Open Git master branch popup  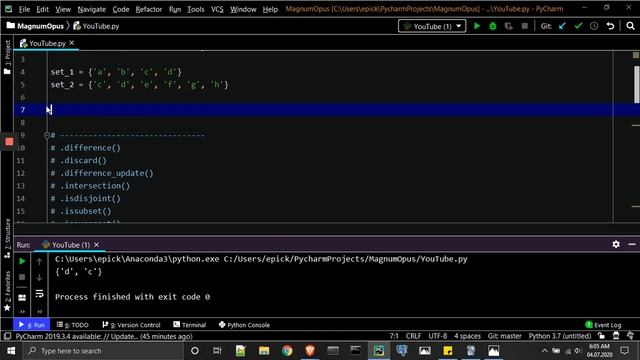[x=504, y=336]
